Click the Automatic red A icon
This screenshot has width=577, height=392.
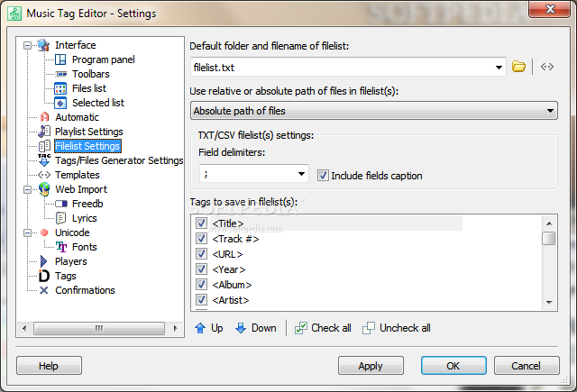[x=44, y=117]
